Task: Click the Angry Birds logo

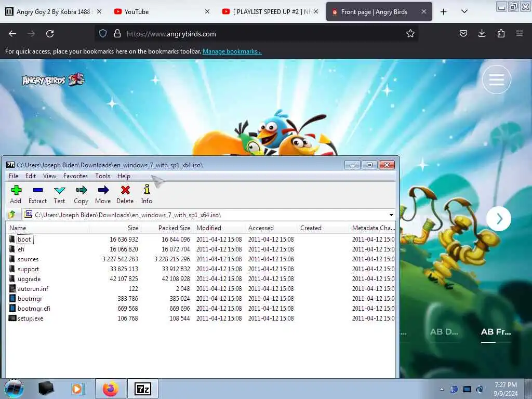Action: coord(54,80)
